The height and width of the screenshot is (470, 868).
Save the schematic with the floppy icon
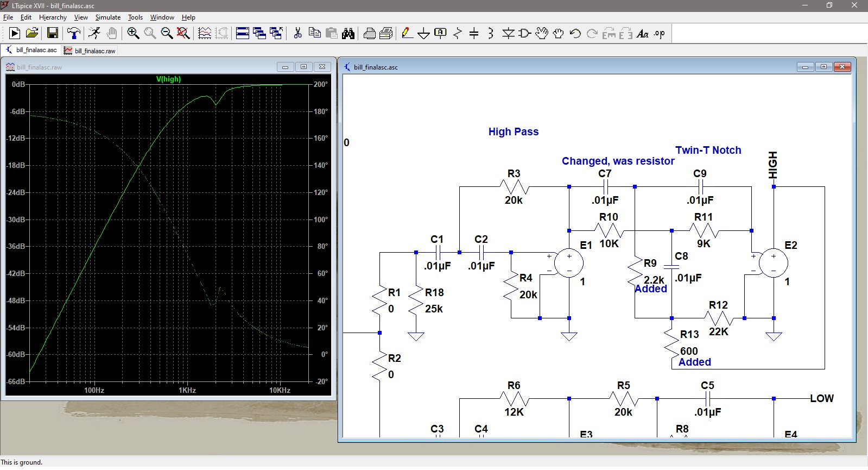tap(53, 34)
